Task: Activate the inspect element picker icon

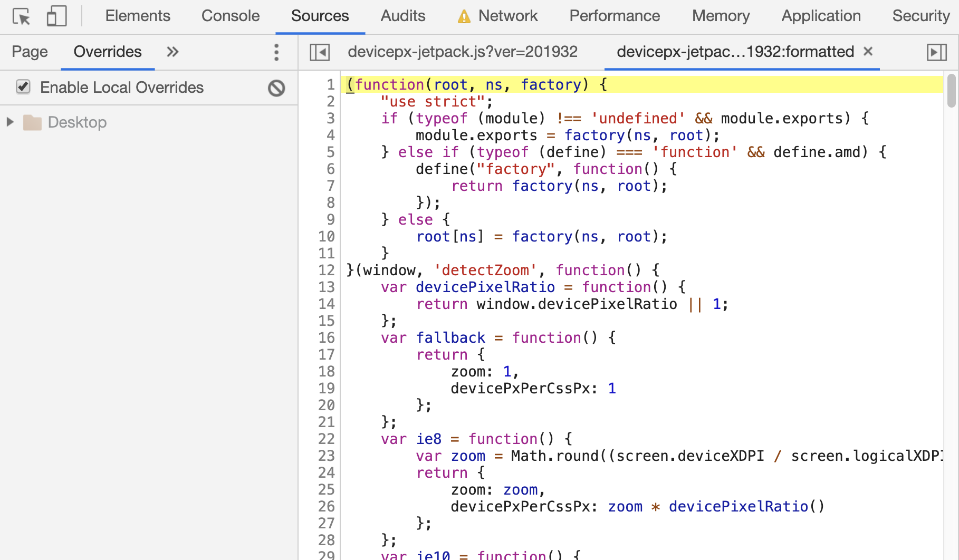Action: click(x=22, y=16)
